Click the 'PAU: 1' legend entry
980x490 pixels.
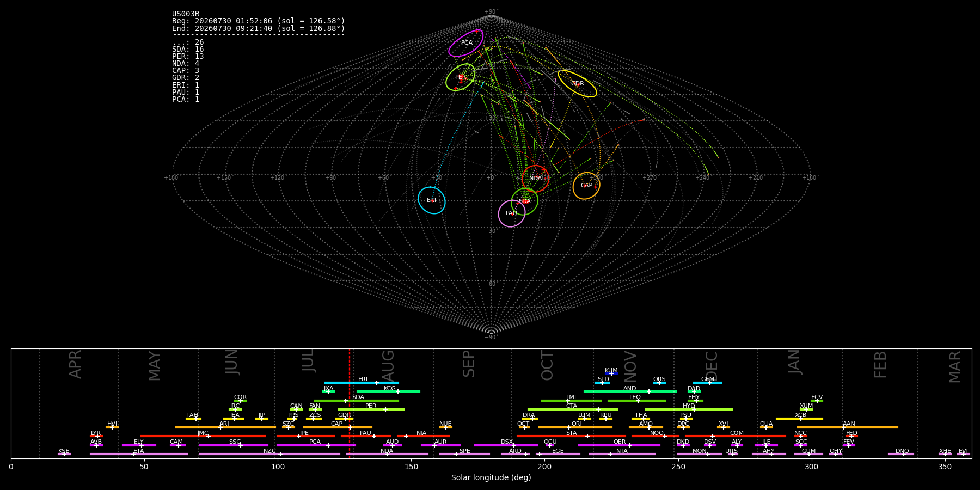pos(186,92)
